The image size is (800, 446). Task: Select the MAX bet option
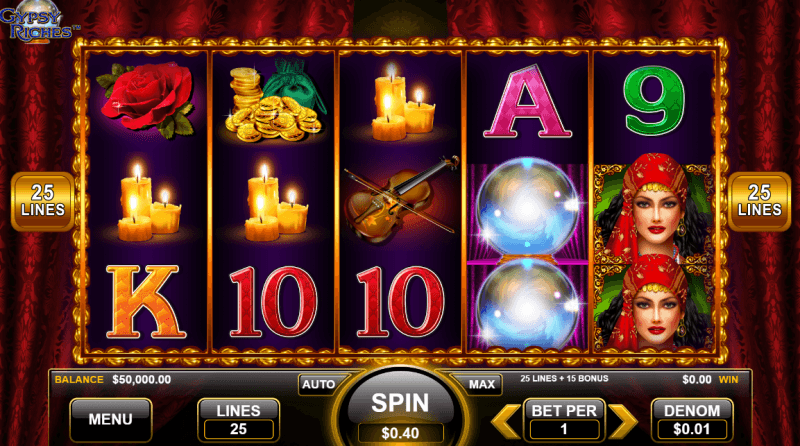(482, 384)
